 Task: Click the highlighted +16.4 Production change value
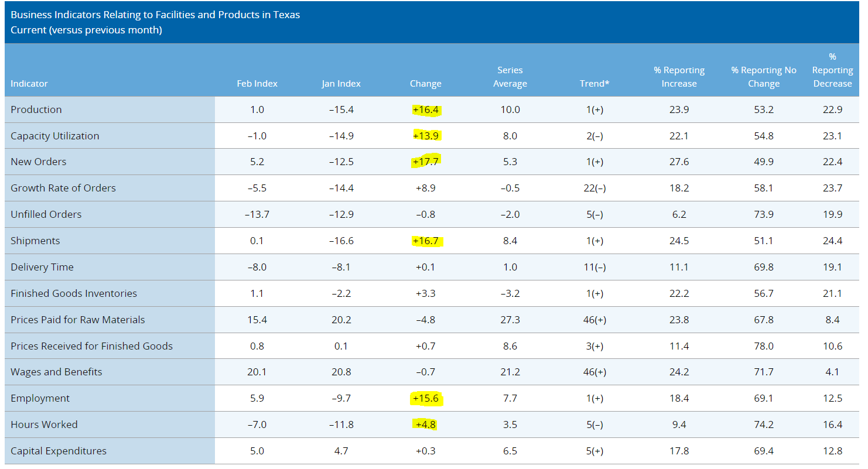click(x=426, y=109)
